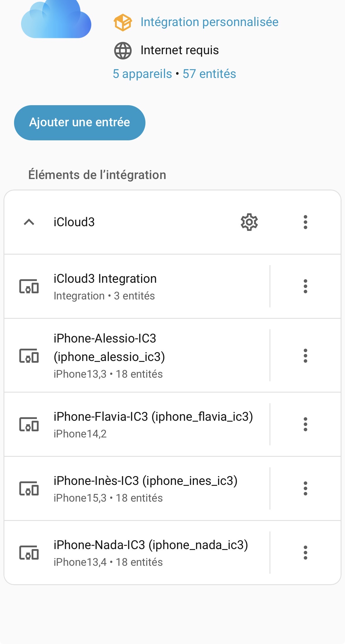The image size is (345, 644).
Task: Open the Intégration personnalisée link
Action: point(209,22)
